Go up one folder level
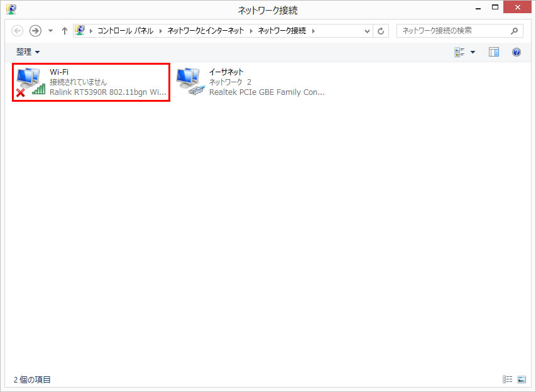This screenshot has width=536, height=392. pos(65,31)
